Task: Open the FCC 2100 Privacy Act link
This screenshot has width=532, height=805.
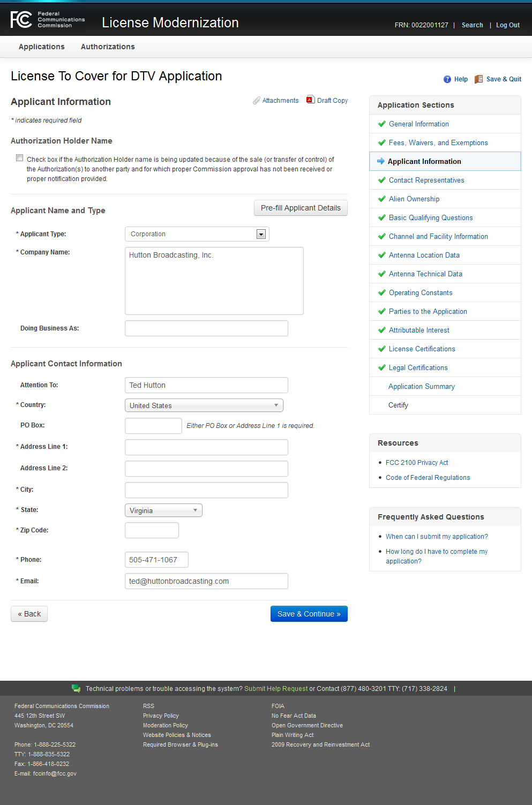Action: click(417, 463)
